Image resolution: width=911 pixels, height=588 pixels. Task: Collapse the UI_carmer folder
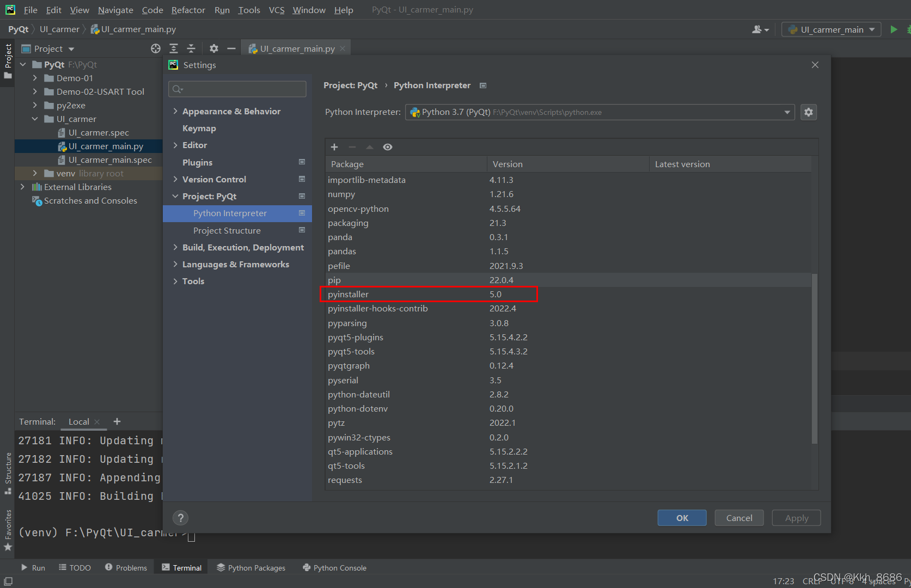[35, 119]
